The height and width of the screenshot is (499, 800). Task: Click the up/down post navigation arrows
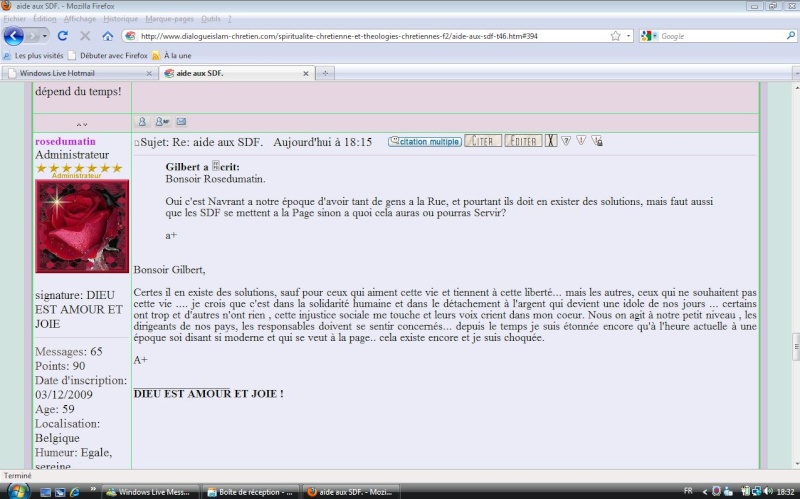pos(82,124)
